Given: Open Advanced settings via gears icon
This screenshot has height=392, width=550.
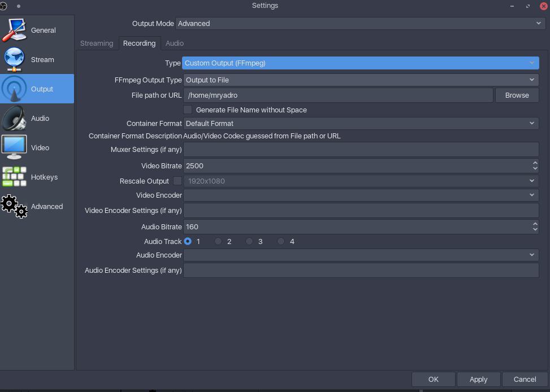Looking at the screenshot, I should coord(14,206).
